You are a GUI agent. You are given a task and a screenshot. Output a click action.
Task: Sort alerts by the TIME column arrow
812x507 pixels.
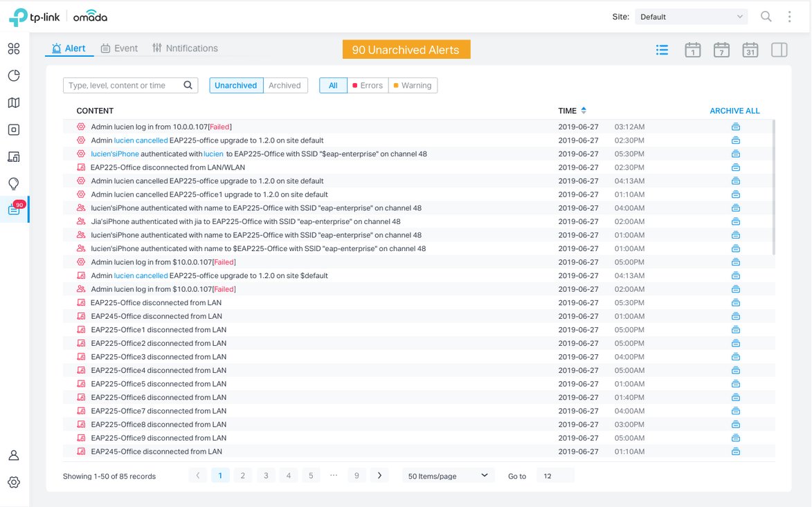tap(584, 111)
